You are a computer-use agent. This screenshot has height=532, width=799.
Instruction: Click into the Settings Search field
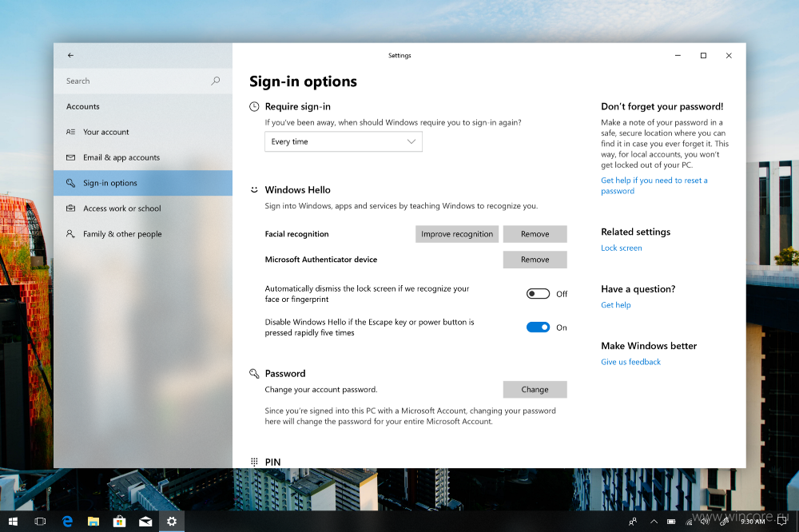coord(143,81)
